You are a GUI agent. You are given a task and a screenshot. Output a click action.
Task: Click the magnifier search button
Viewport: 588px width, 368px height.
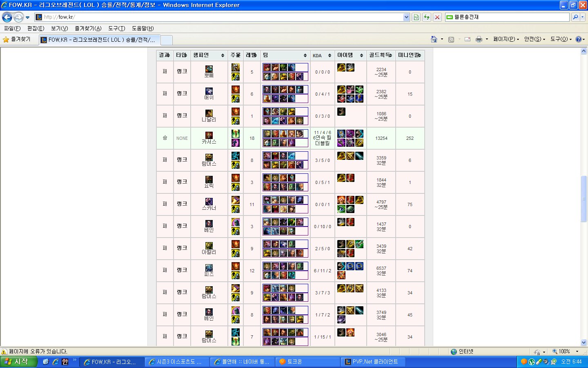point(575,17)
